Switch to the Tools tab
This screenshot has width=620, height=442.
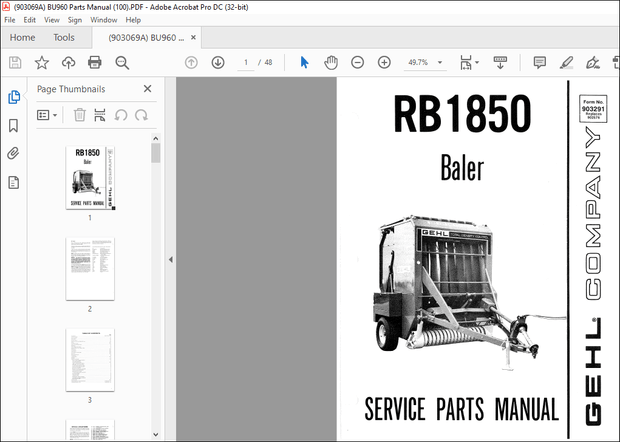click(x=63, y=37)
